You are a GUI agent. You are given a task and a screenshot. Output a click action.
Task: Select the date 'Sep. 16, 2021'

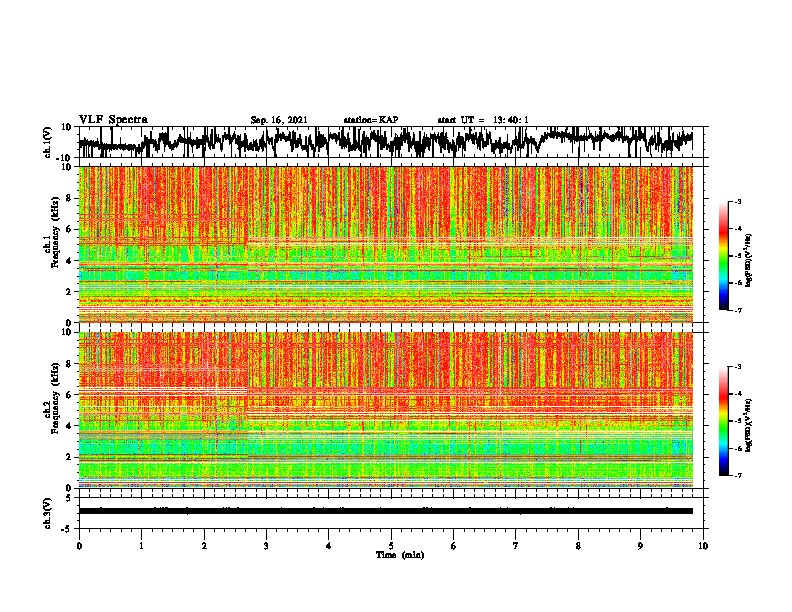coord(279,120)
